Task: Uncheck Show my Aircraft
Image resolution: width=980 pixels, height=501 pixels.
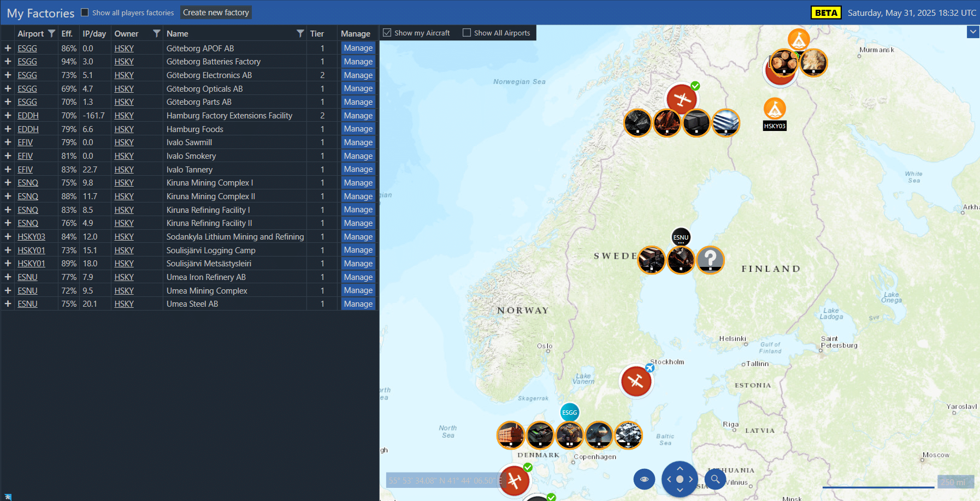Action: pos(387,33)
